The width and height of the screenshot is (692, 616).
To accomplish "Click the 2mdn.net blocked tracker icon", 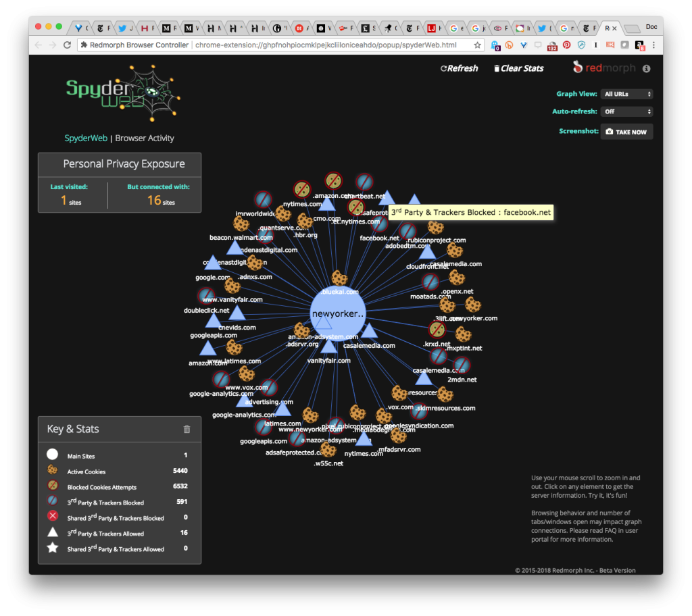I will [x=462, y=366].
